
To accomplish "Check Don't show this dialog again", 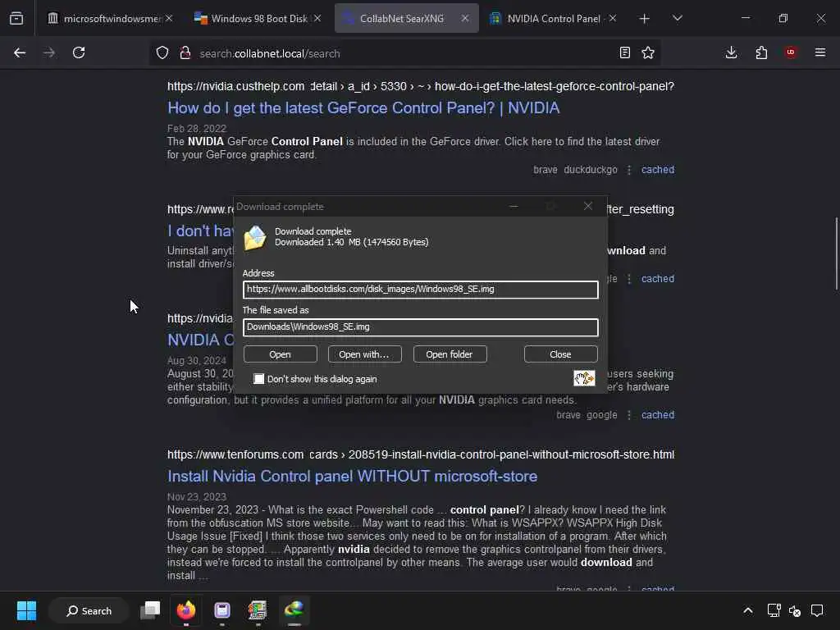I will 258,379.
